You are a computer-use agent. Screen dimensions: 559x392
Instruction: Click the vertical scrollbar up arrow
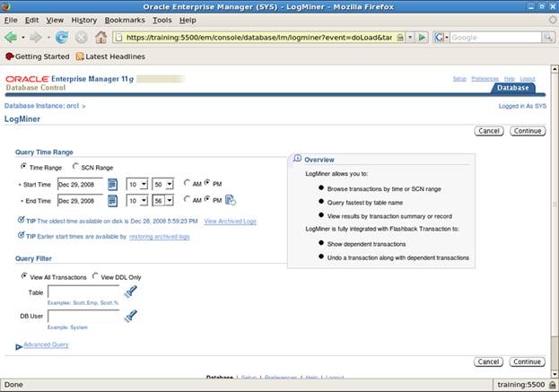tap(555, 69)
